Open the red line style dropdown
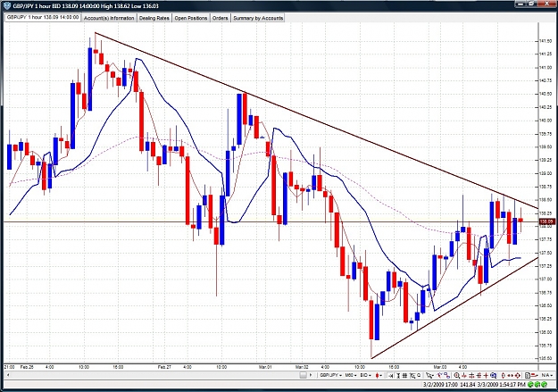 tap(534, 375)
